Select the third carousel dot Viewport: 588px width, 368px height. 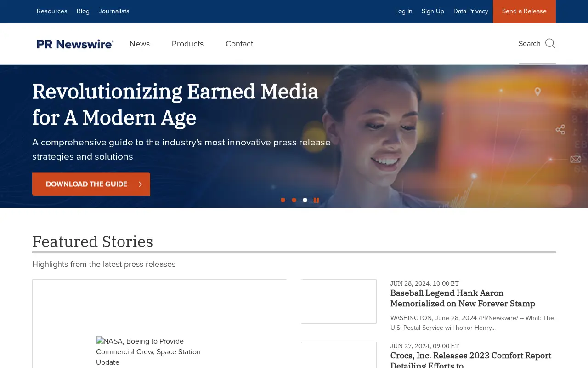click(305, 200)
